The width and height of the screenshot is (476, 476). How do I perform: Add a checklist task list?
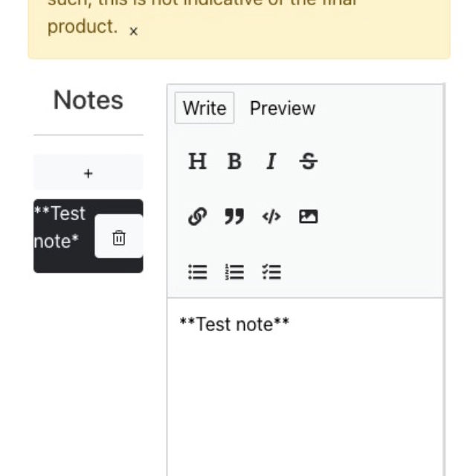[x=271, y=272]
